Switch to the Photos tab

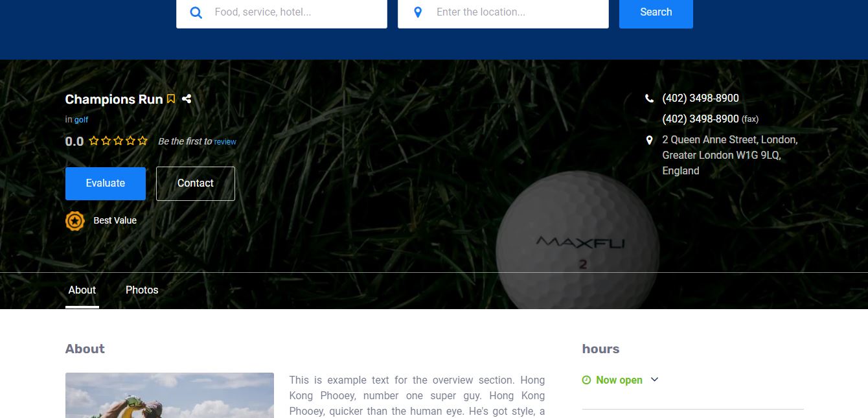point(142,290)
